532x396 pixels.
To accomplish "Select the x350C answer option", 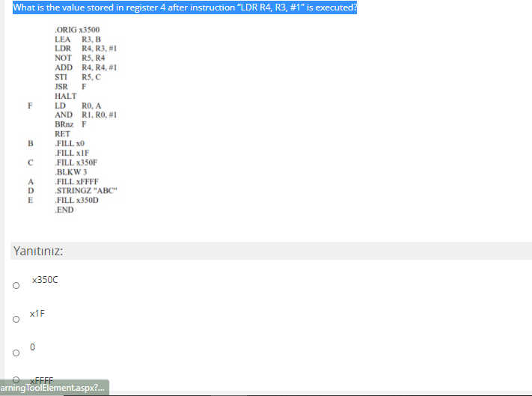I will [x=16, y=285].
